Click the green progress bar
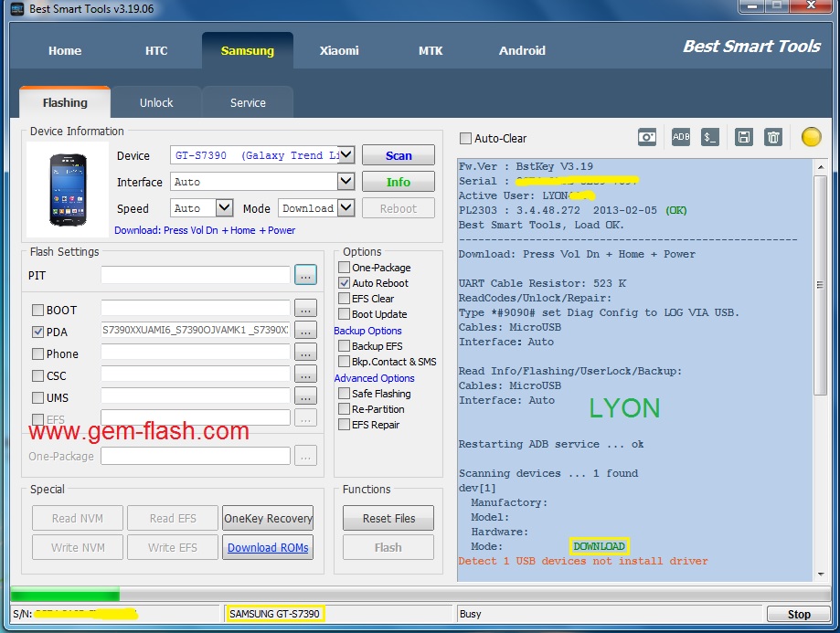Image resolution: width=840 pixels, height=633 pixels. tap(66, 594)
